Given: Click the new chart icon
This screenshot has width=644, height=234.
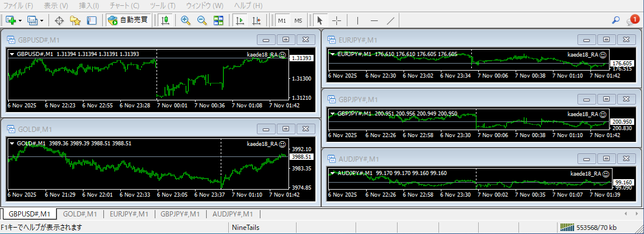Looking at the screenshot, I should tap(11, 20).
